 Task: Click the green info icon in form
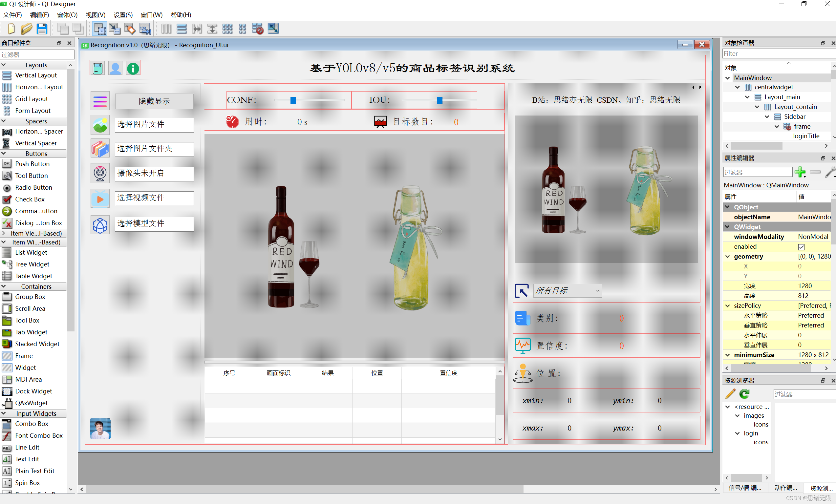[x=133, y=69]
